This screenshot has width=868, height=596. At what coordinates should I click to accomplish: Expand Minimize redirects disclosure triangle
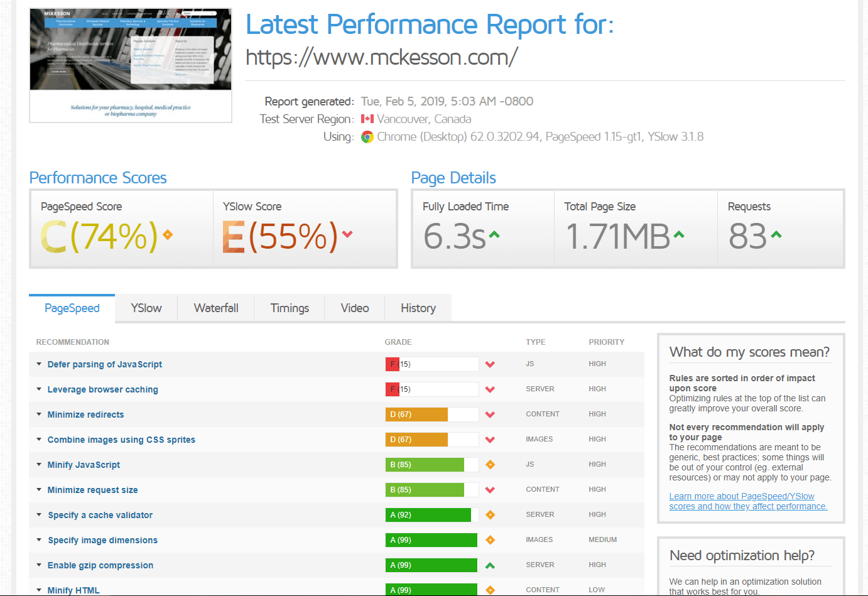(39, 414)
